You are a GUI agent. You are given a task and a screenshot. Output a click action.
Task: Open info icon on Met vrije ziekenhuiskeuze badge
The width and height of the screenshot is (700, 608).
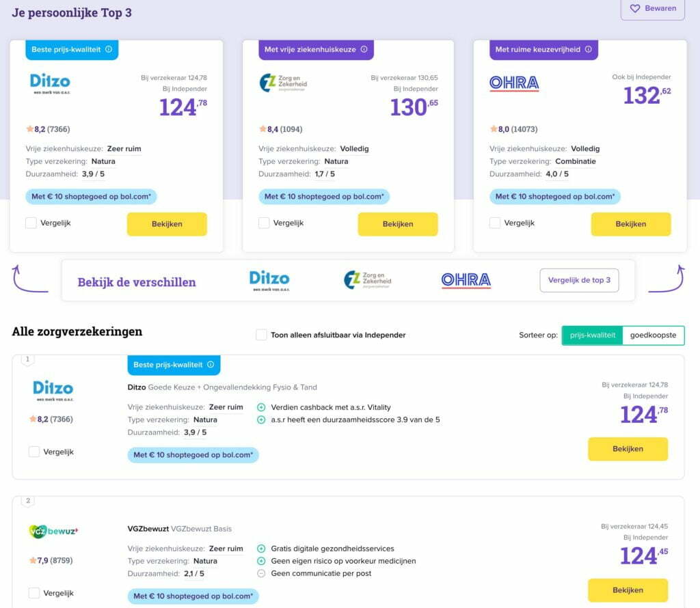coord(364,49)
